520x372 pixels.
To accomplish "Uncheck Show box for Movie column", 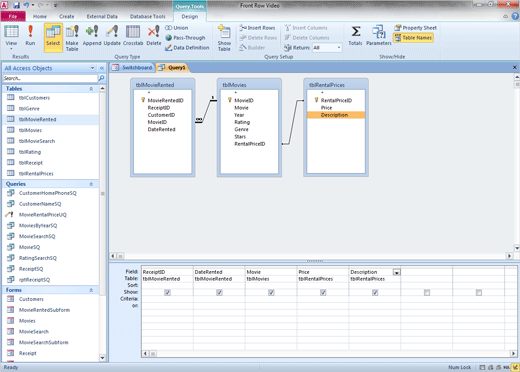I will point(271,292).
